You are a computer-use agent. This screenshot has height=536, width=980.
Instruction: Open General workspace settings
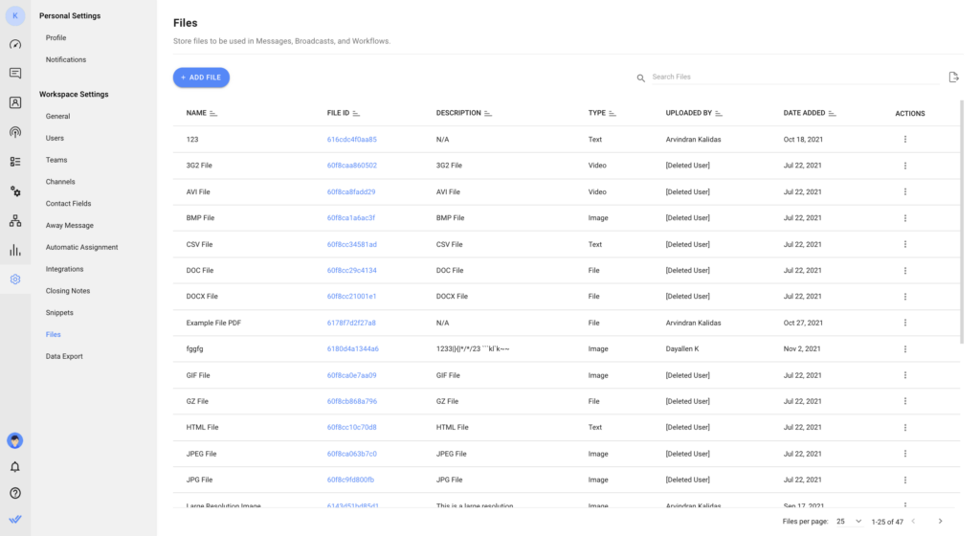click(x=57, y=116)
